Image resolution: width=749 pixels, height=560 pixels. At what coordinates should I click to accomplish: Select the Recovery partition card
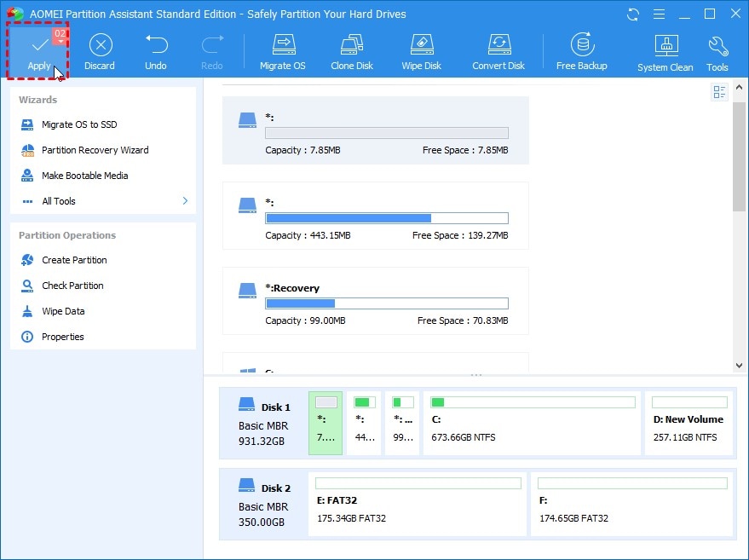coord(376,301)
